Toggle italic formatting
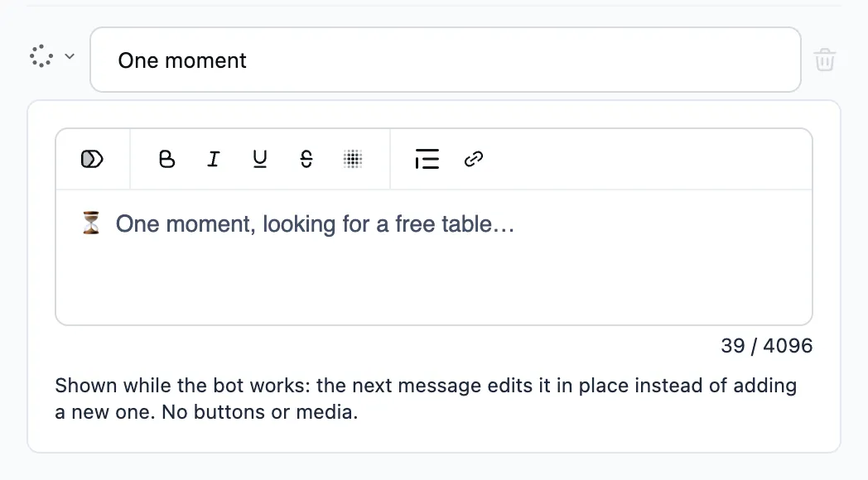868x480 pixels. pos(213,159)
